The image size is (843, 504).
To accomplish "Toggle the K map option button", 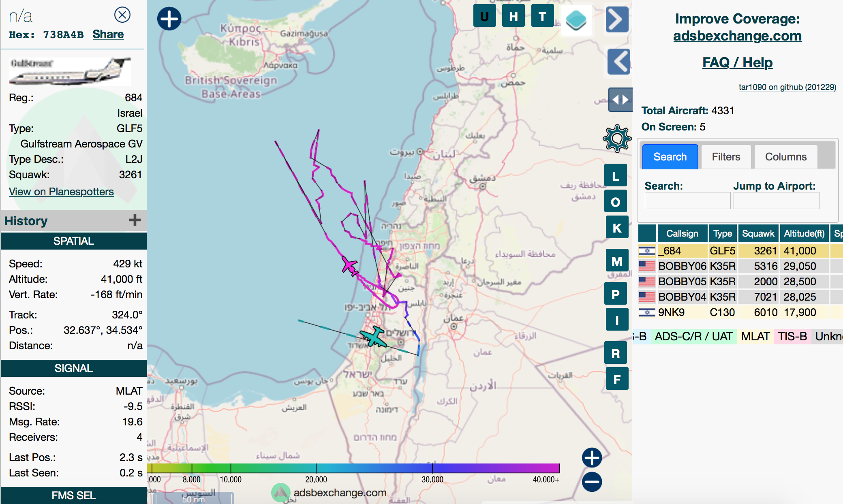I will point(617,227).
